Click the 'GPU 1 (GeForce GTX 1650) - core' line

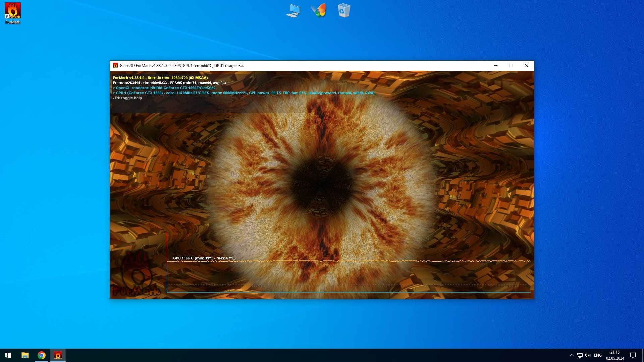244,93
